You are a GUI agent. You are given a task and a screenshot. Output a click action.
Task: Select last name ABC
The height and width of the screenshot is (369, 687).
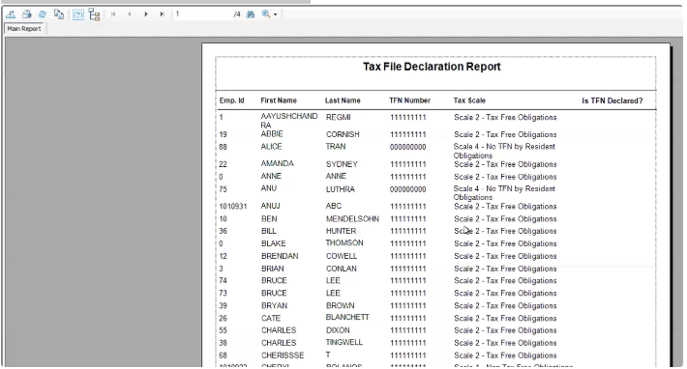click(333, 206)
